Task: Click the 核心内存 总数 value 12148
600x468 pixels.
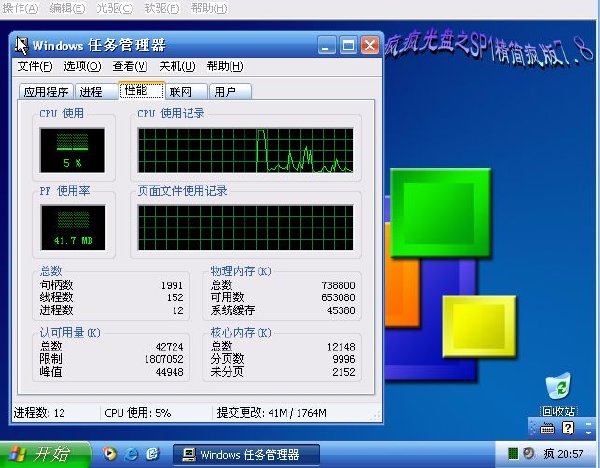Action: pyautogui.click(x=341, y=347)
